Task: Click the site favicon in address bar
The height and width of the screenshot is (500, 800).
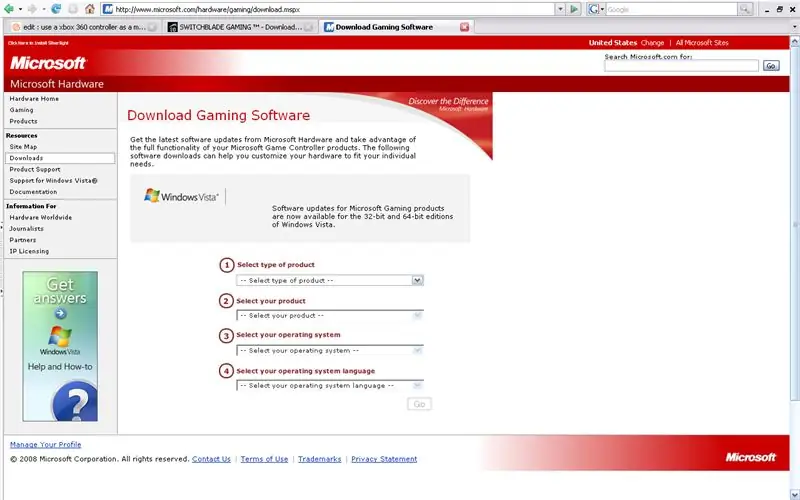Action: tap(108, 9)
